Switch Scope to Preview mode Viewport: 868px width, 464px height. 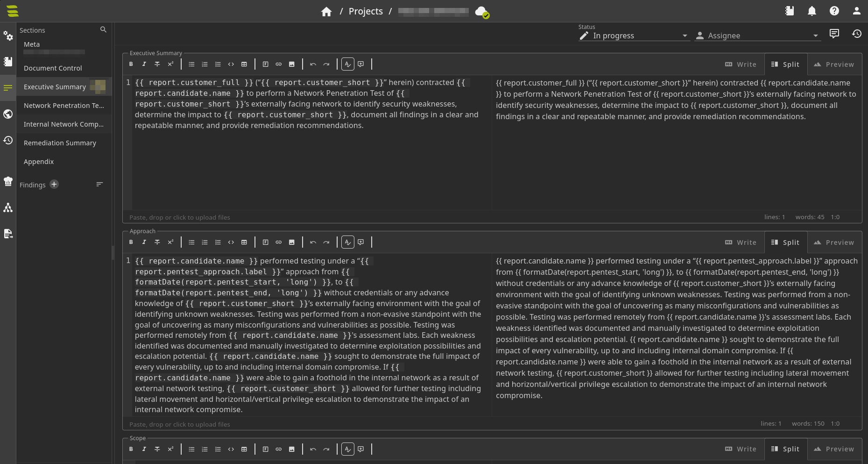point(834,449)
